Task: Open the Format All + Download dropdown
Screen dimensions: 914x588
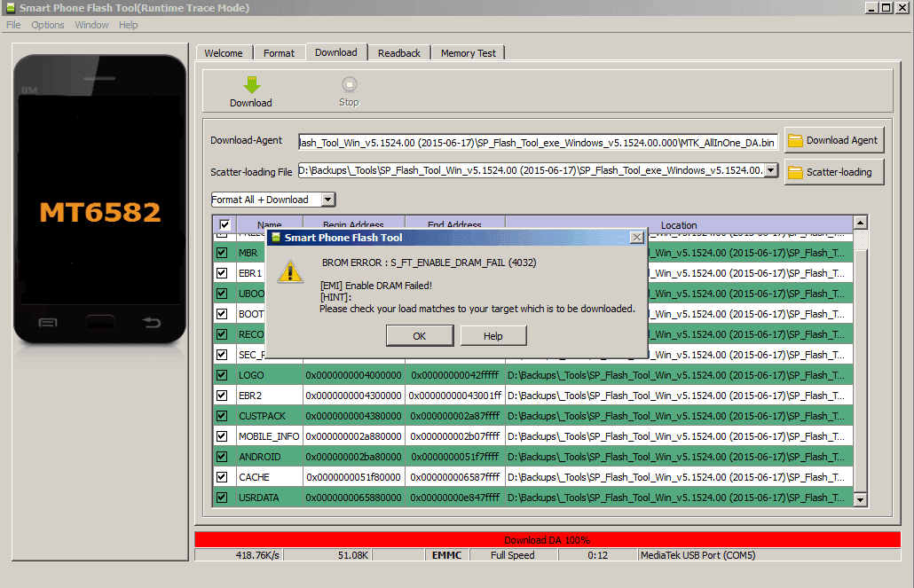Action: pyautogui.click(x=328, y=200)
